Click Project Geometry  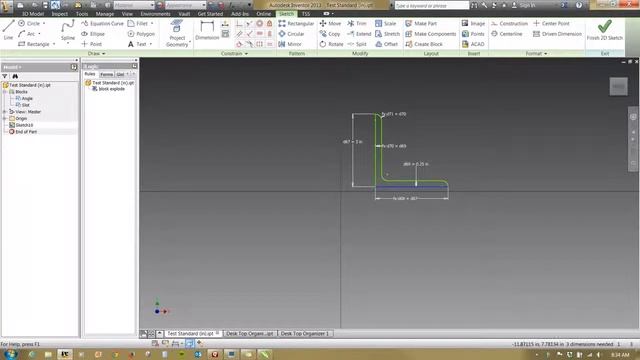click(x=177, y=33)
